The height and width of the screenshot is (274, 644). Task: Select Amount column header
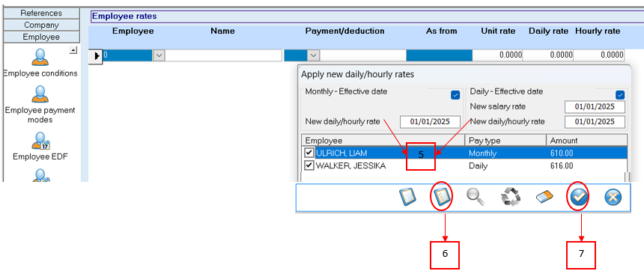point(586,140)
